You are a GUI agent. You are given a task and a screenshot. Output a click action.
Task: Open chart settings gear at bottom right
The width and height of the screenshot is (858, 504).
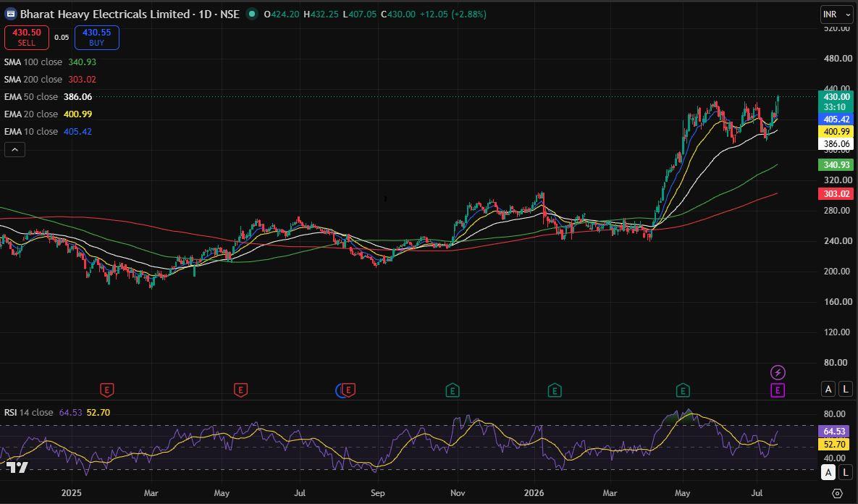837,493
